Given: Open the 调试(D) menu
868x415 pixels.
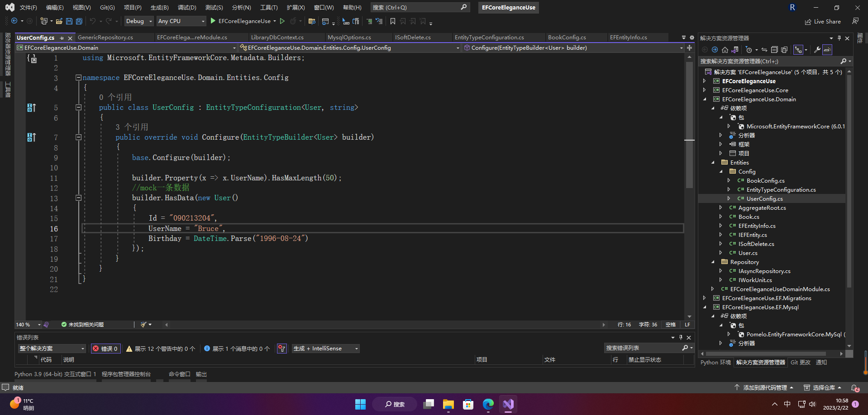Looking at the screenshot, I should tap(187, 8).
